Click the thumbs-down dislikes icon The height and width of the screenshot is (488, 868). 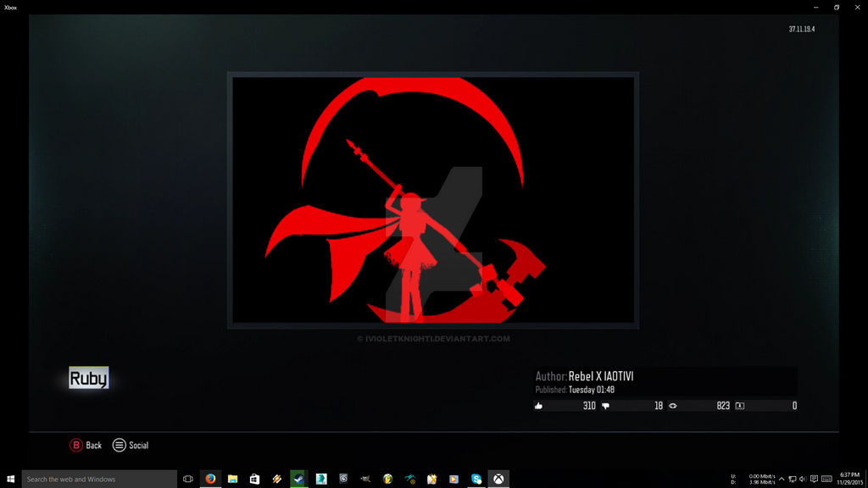(605, 406)
